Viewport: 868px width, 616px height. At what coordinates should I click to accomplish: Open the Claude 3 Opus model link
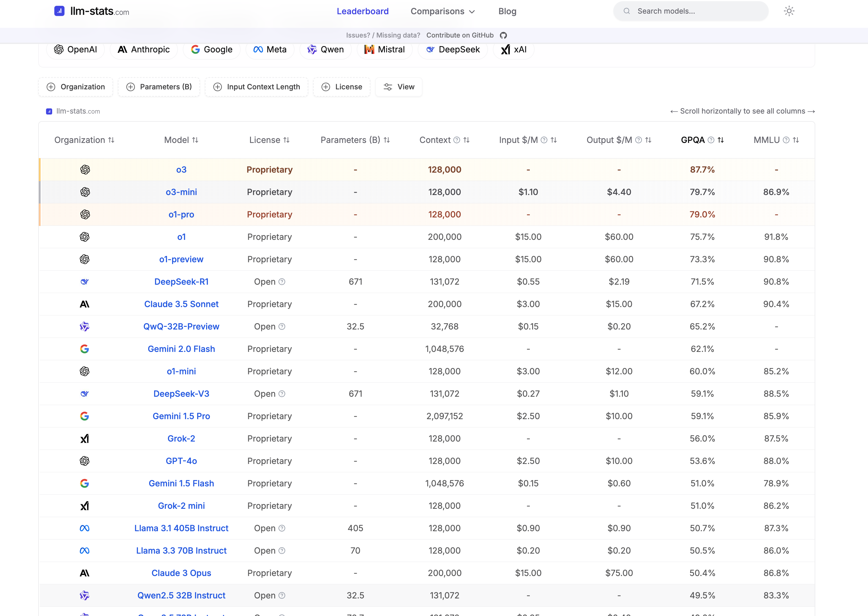click(182, 573)
